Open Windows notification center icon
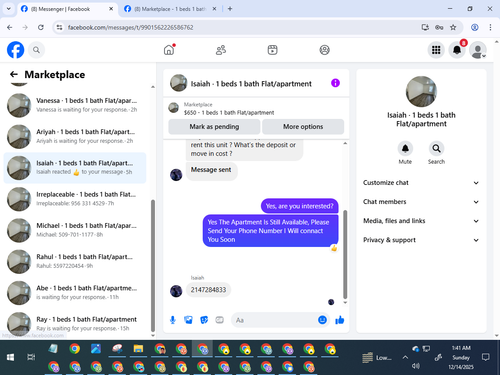Screen dimensions: 500x375 (x=486, y=357)
